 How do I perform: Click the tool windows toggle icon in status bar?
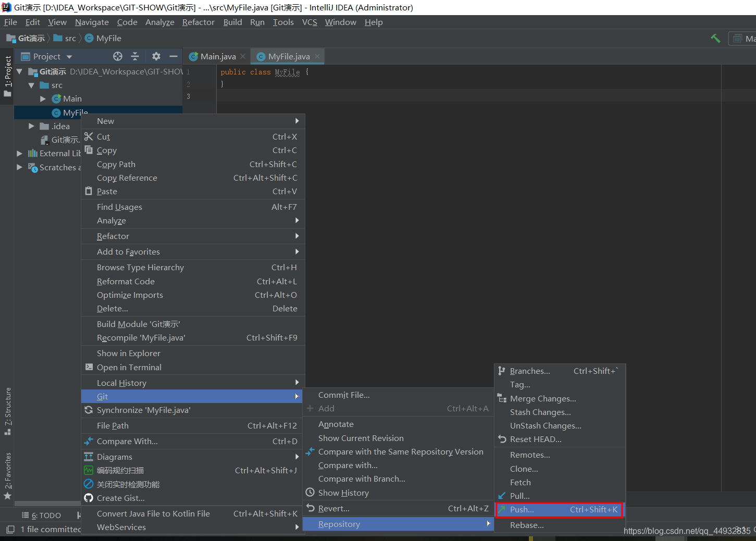coord(10,529)
